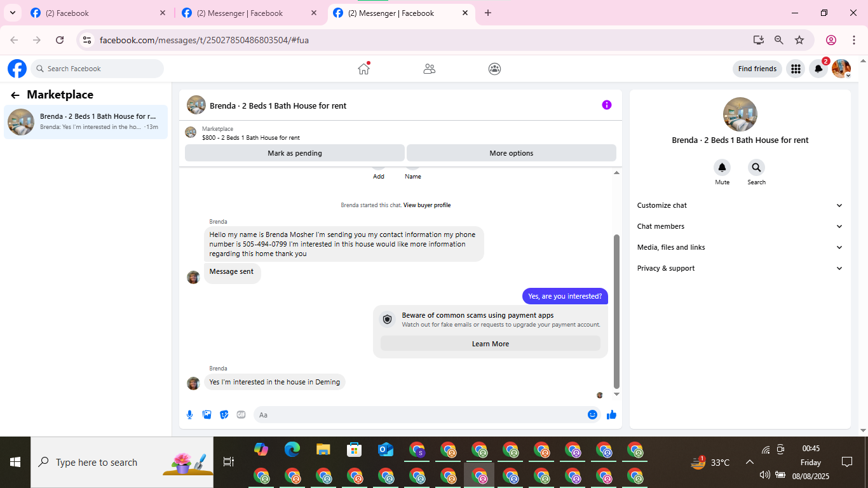Click the 'Yes, are you interested?' message bubble

565,296
